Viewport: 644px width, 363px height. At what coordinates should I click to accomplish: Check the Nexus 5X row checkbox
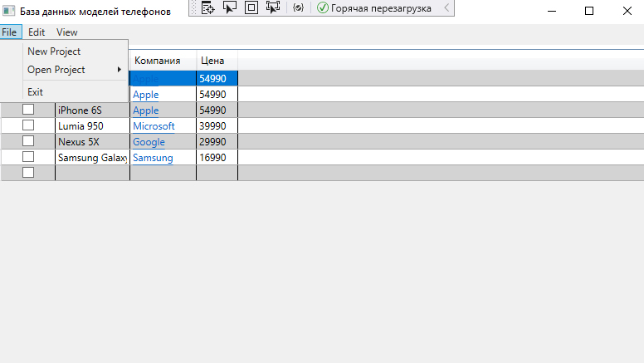(x=28, y=141)
